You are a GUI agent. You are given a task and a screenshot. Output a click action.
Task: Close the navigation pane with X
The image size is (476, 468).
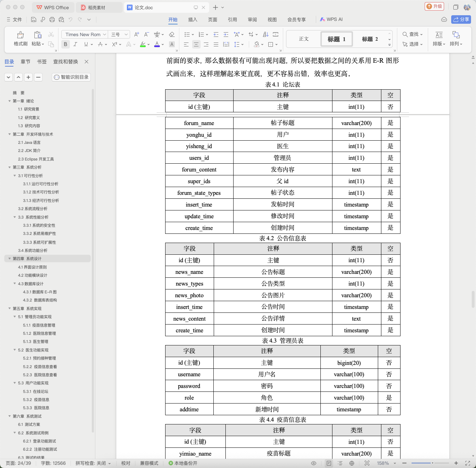click(x=86, y=62)
